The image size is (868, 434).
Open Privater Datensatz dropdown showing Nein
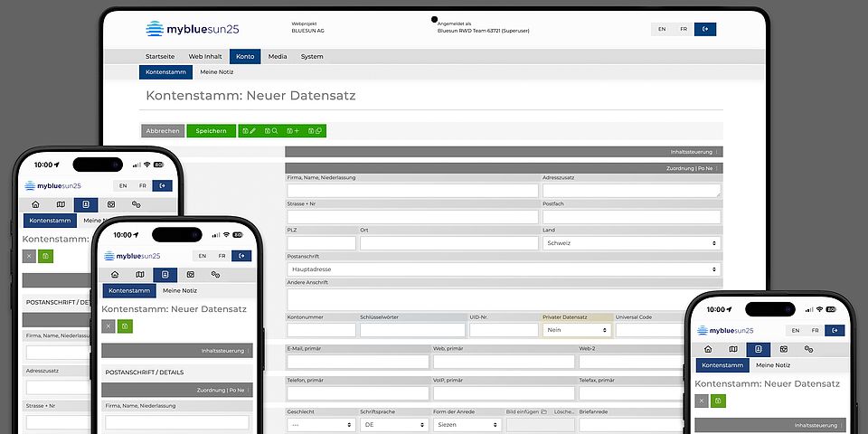point(577,330)
